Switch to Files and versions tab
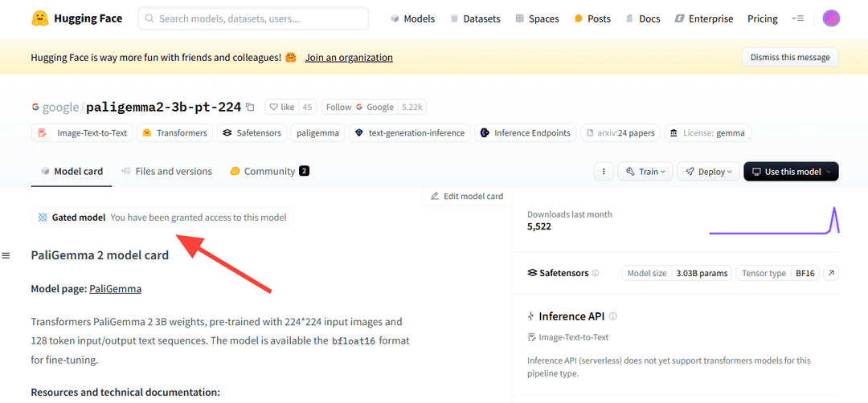This screenshot has height=403, width=868. pyautogui.click(x=166, y=171)
